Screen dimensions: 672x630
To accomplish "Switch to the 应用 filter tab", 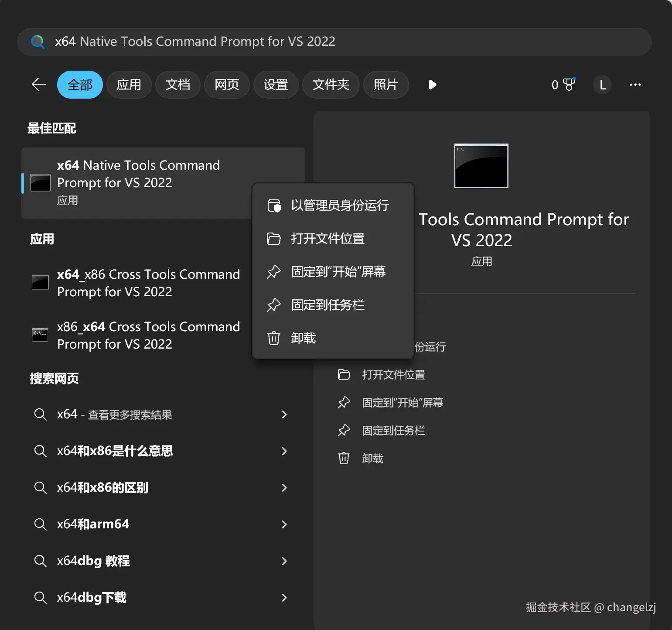I will tap(129, 85).
